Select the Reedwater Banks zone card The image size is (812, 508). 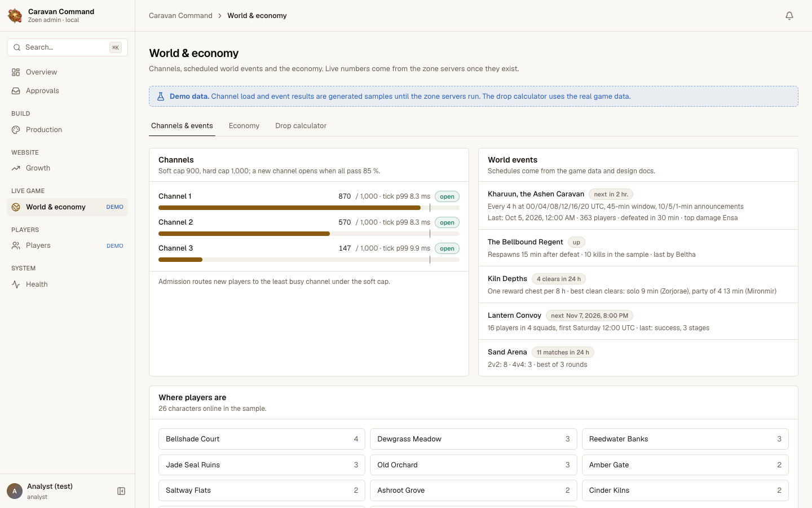(x=685, y=439)
